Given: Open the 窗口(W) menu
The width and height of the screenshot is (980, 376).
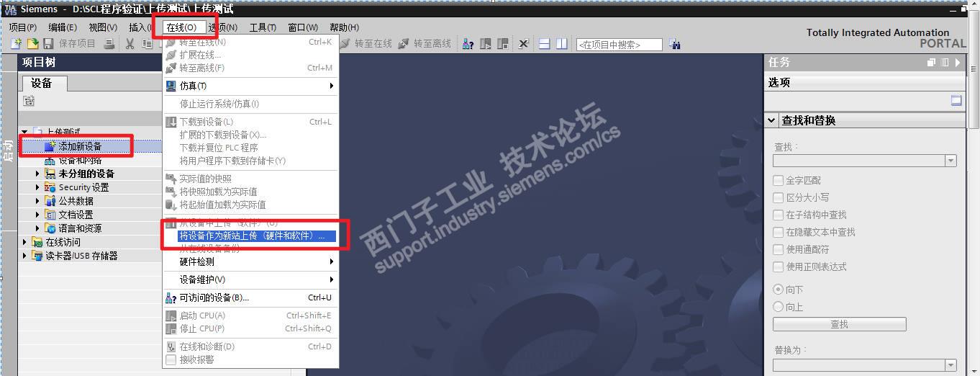Looking at the screenshot, I should pos(303,27).
